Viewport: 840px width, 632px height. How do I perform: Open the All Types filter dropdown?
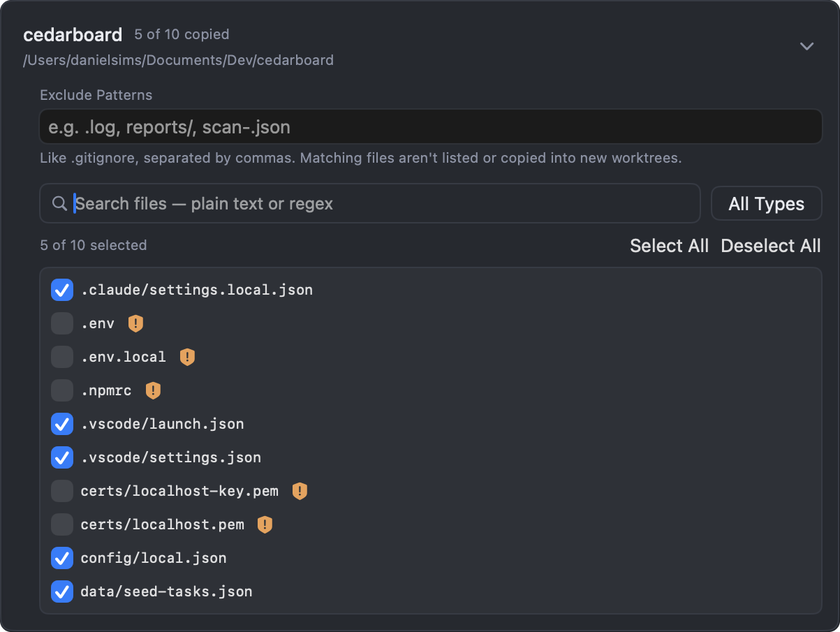[766, 204]
